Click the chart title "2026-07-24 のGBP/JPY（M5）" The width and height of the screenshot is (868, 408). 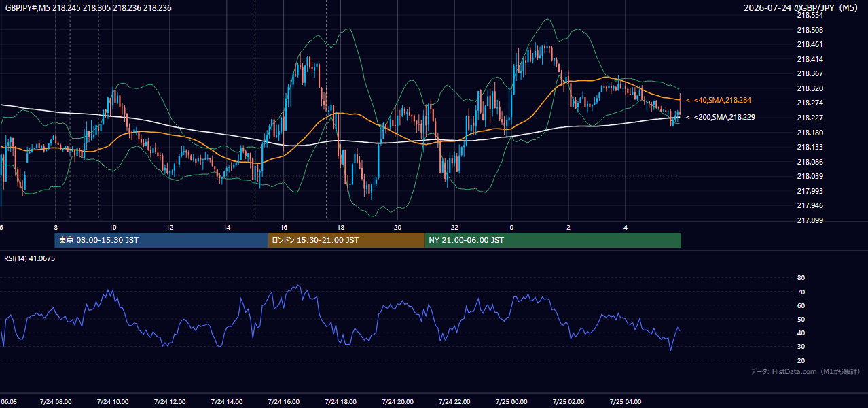pos(802,8)
